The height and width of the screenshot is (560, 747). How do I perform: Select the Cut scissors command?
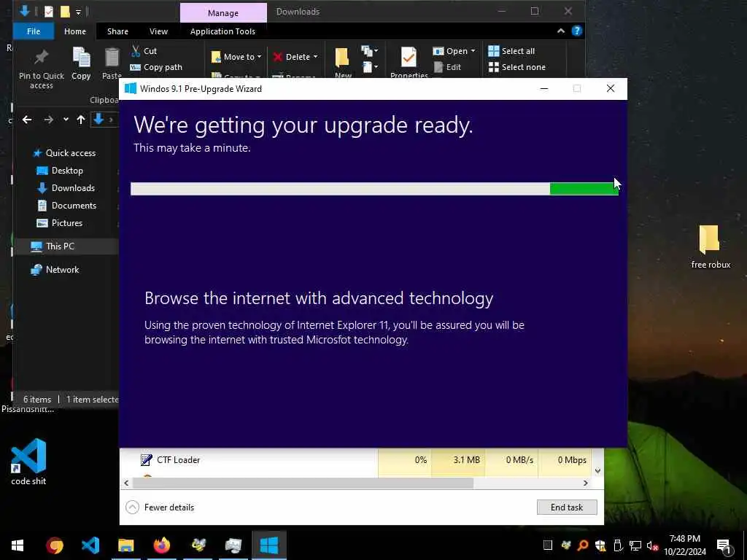click(x=144, y=51)
